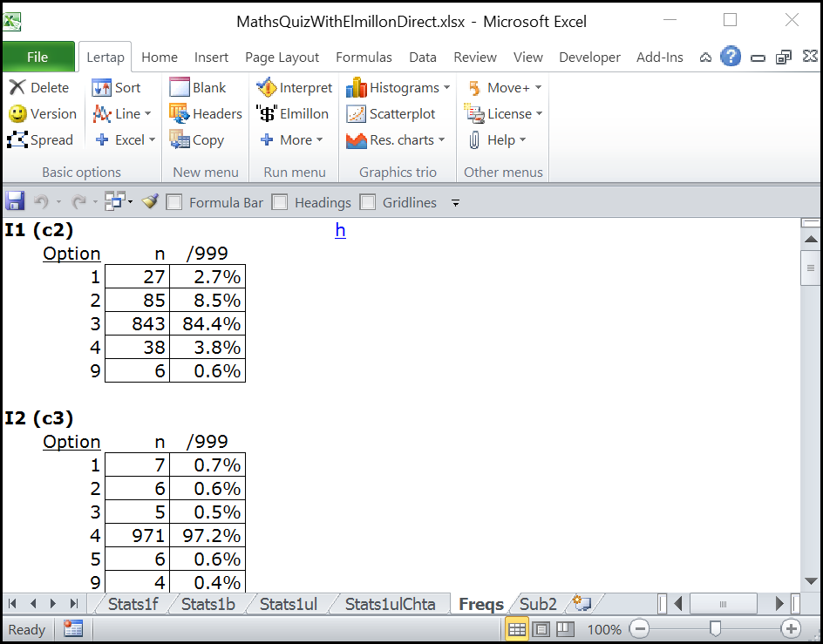Viewport: 823px width, 644px height.
Task: Go to the last sheet tab arrow
Action: coord(73,604)
